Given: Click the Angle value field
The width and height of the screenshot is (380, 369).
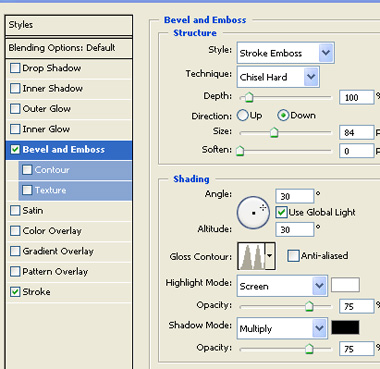Looking at the screenshot, I should click(x=295, y=196).
